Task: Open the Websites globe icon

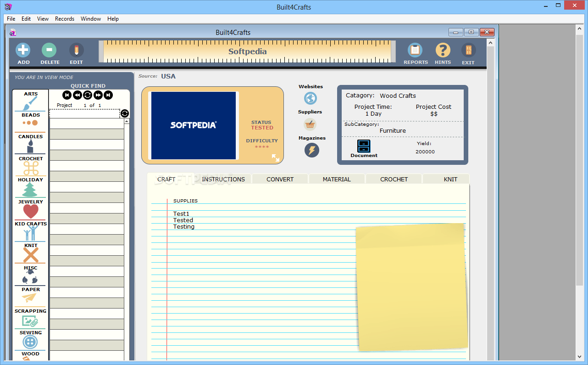Action: 311,98
